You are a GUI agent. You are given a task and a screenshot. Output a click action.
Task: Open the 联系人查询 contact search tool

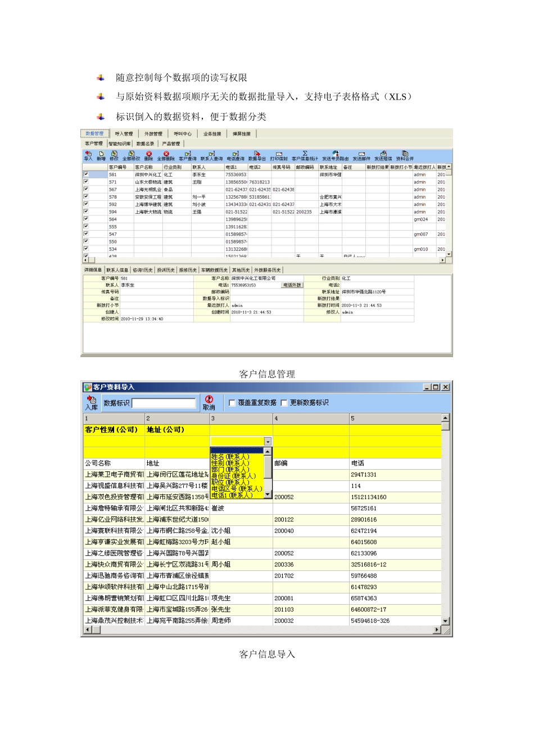click(x=211, y=156)
